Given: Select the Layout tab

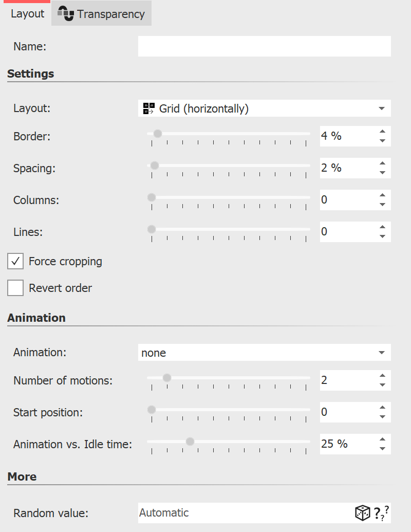Looking at the screenshot, I should coord(27,14).
